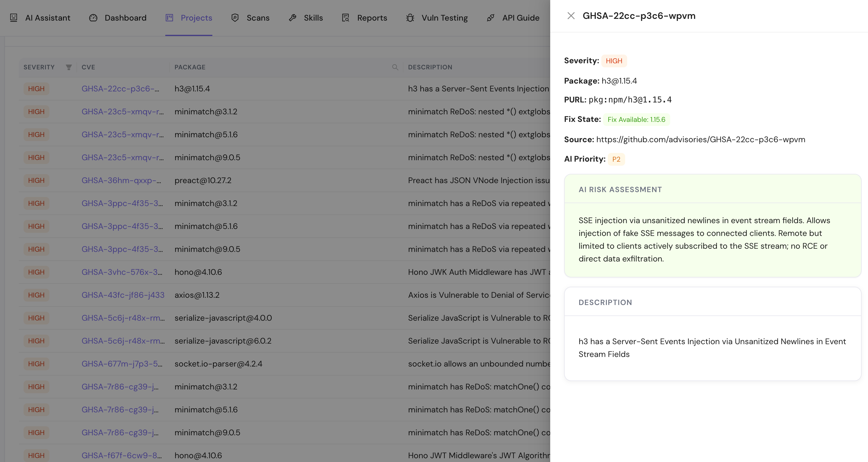Image resolution: width=868 pixels, height=462 pixels.
Task: Click the Reports document icon
Action: coord(345,18)
